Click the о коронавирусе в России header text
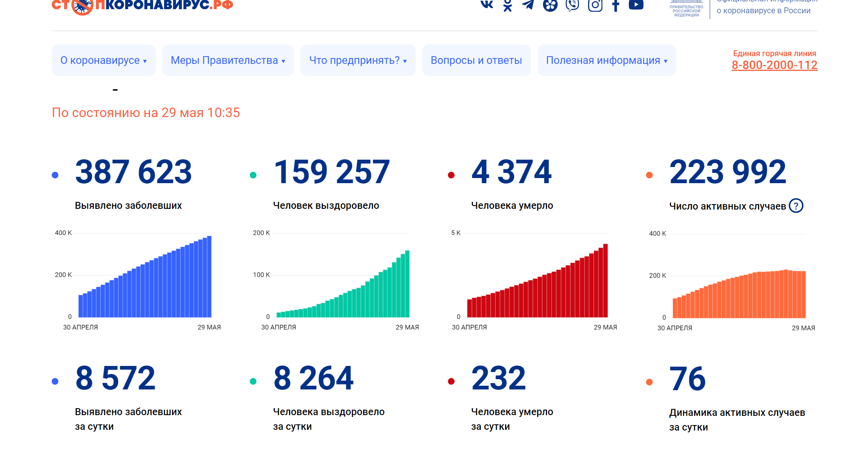The width and height of the screenshot is (868, 450). coord(763,11)
